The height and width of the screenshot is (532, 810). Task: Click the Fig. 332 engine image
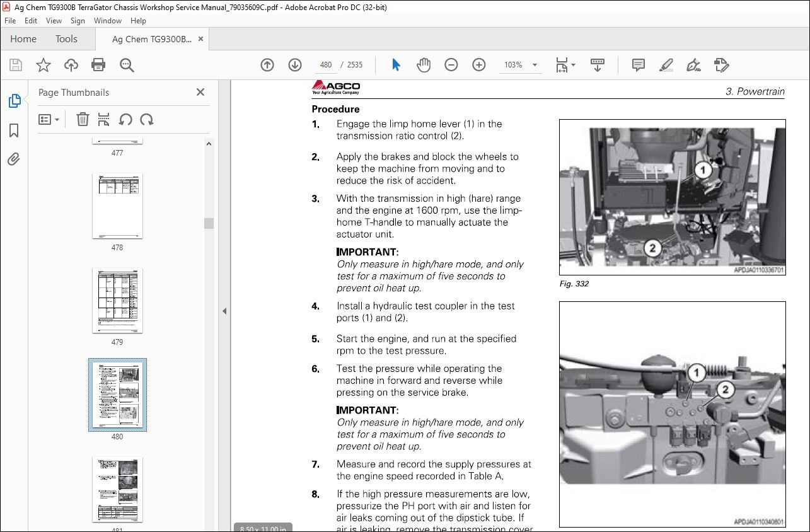(x=672, y=197)
